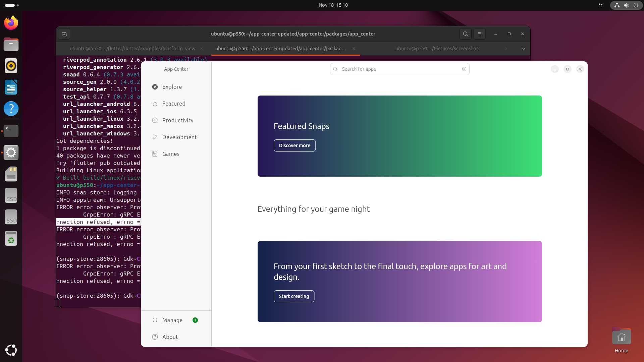The image size is (644, 362).
Task: Open the Games category icon
Action: click(155, 154)
